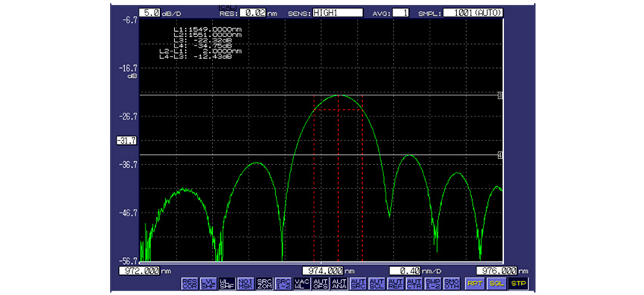This screenshot has width=644, height=295.
Task: Click the 5.0 dB/D scale field
Action: (x=150, y=13)
